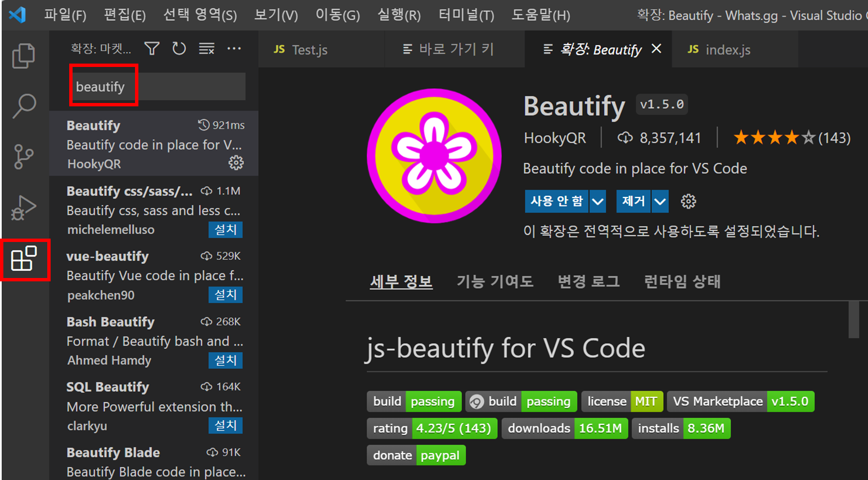Open the 파일(F) menu
Screen dimensions: 868x480
pyautogui.click(x=65, y=15)
